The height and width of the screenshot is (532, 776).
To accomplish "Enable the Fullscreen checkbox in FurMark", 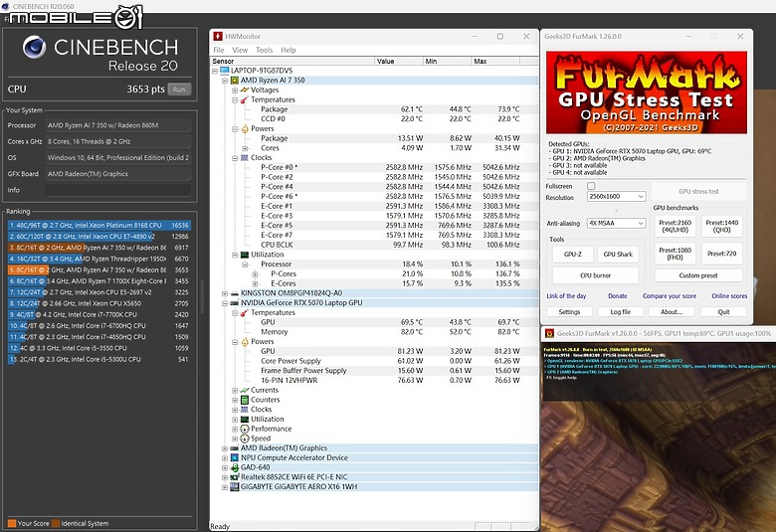I will point(591,186).
